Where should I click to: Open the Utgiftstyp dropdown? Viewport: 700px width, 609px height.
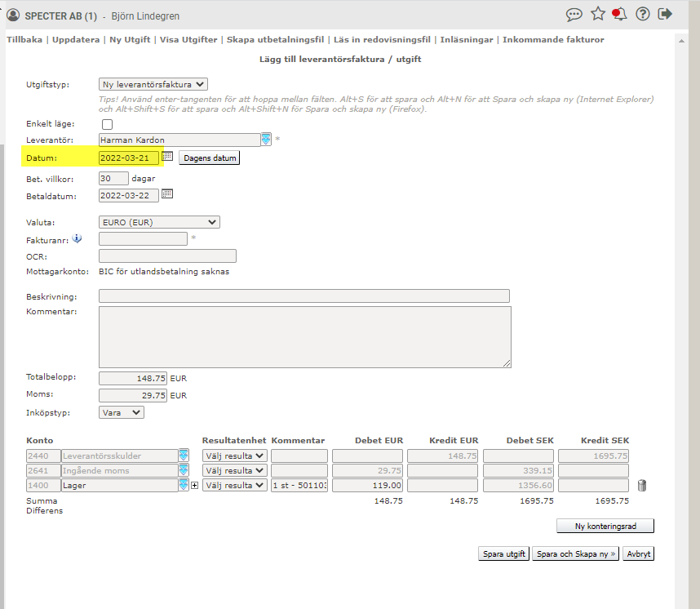coord(153,84)
